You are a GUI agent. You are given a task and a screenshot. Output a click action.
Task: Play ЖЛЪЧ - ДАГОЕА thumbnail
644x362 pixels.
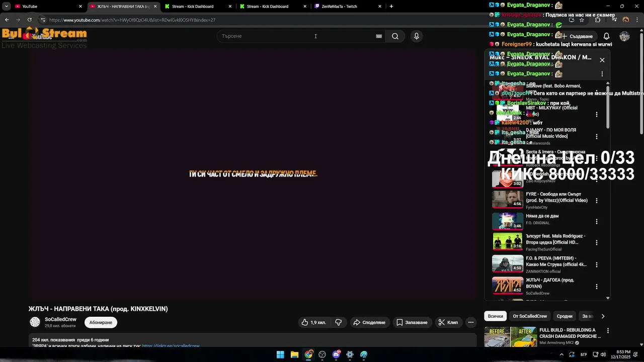507,286
